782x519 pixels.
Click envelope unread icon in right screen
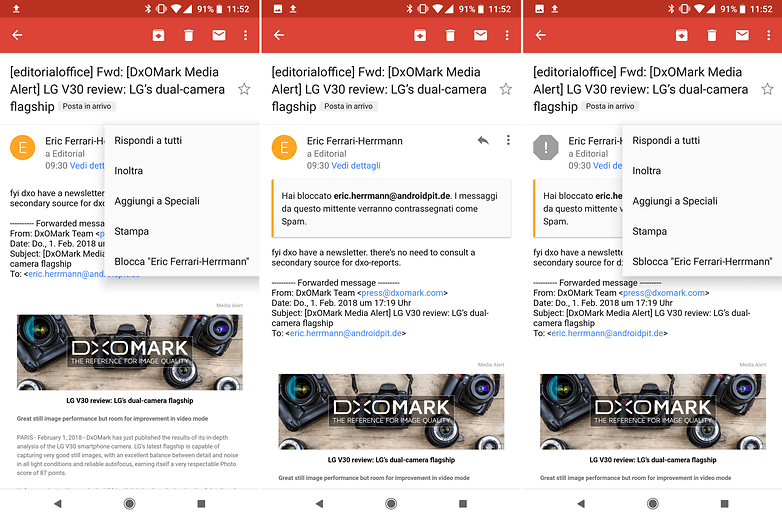(x=742, y=35)
